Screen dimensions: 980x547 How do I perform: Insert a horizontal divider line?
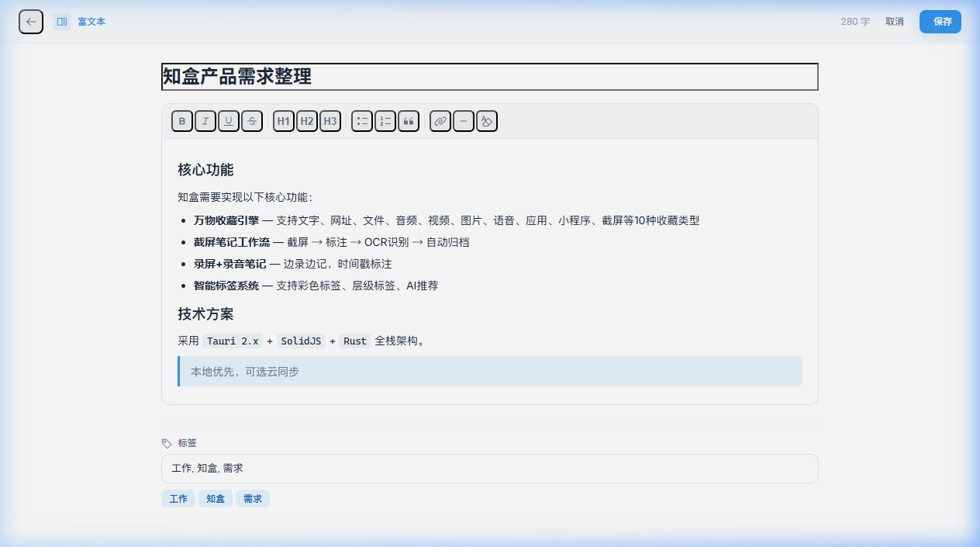(x=464, y=121)
